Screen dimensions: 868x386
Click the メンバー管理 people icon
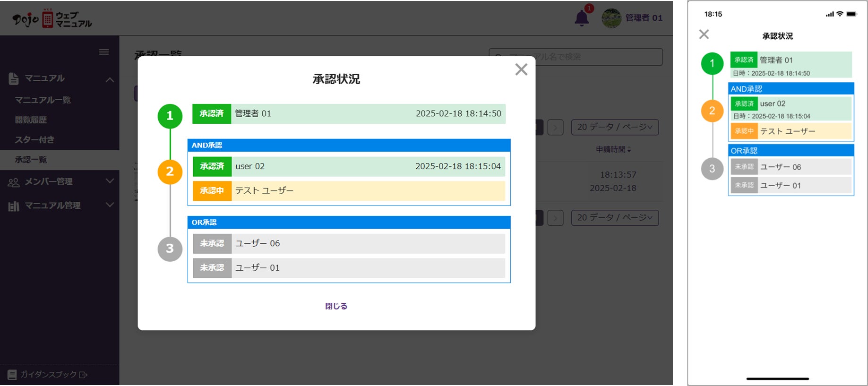14,182
